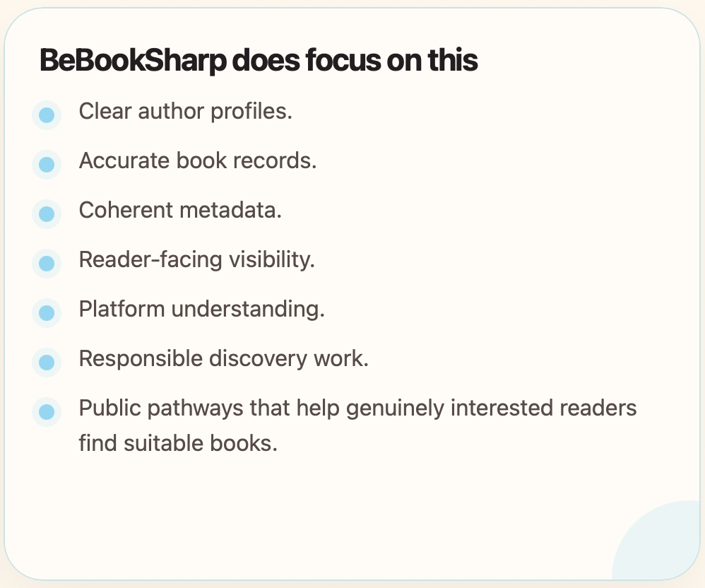Screen dimensions: 705x588
Task: Select the 'Platform understanding.' list item
Action: [x=201, y=310]
